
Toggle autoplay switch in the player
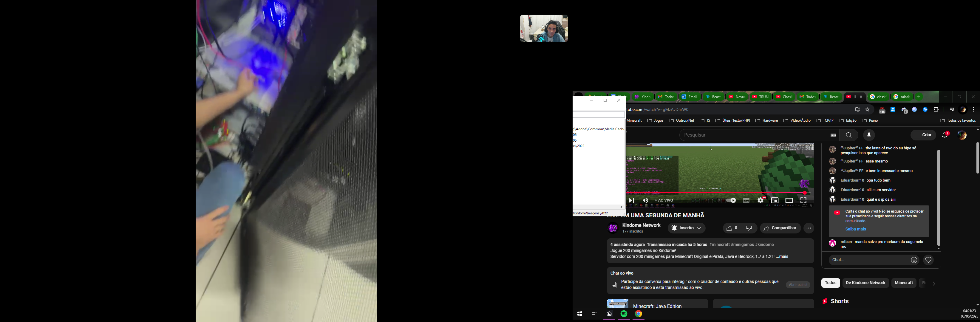[x=731, y=200]
